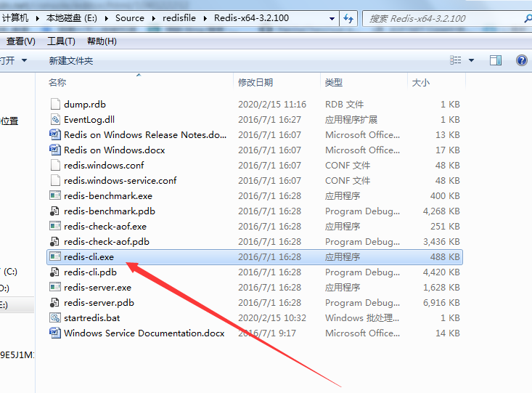532x393 pixels.
Task: Click the Word icon beside Redis on Windows.docx
Action: pyautogui.click(x=55, y=150)
